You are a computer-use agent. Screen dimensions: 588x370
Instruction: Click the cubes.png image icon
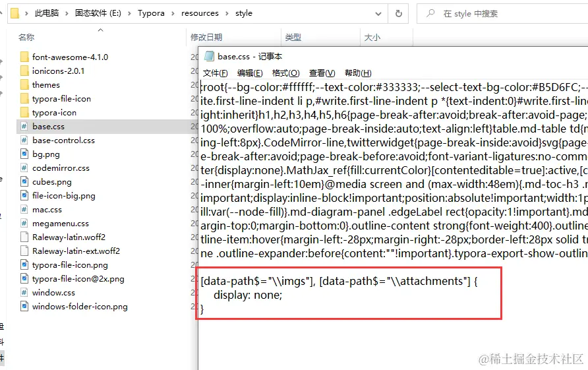(24, 182)
